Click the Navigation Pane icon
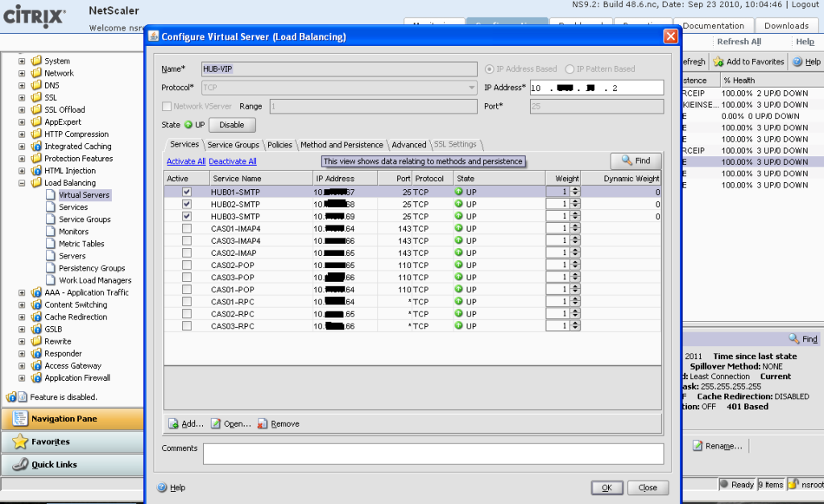The image size is (824, 504). 20,419
